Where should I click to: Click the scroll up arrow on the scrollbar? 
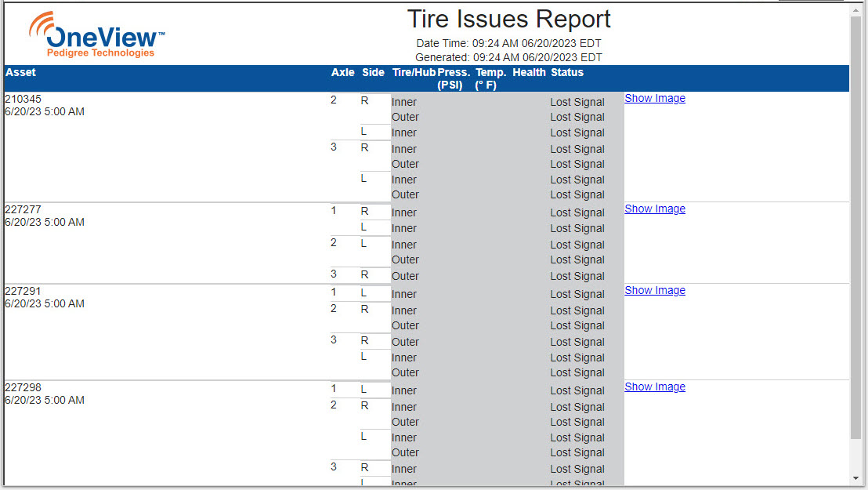click(855, 10)
